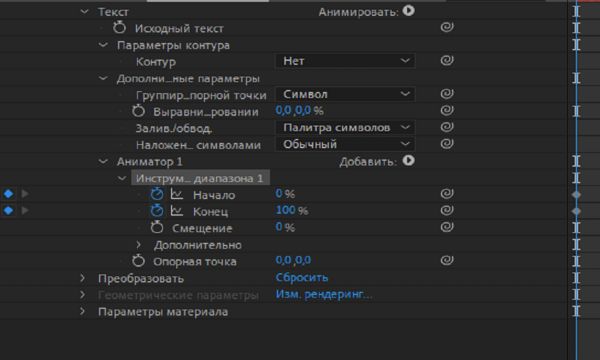The image size is (600, 360).
Task: Go to next keyframe arrow for Начало
Action: tap(25, 194)
